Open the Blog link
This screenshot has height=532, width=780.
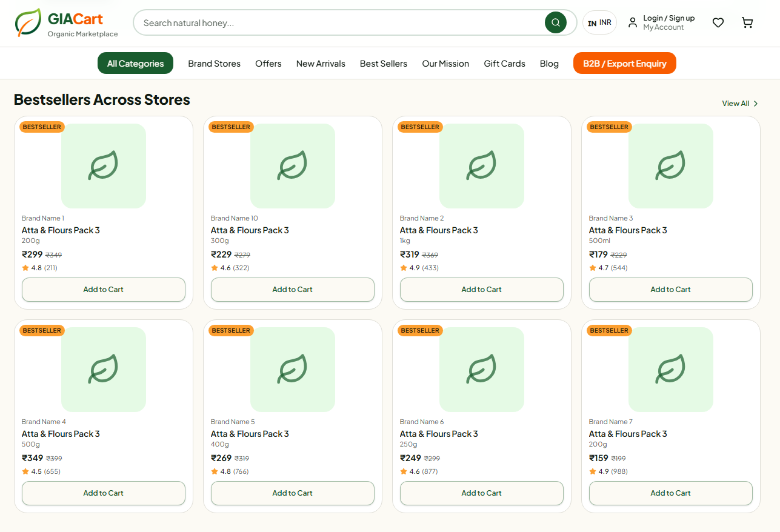(549, 64)
